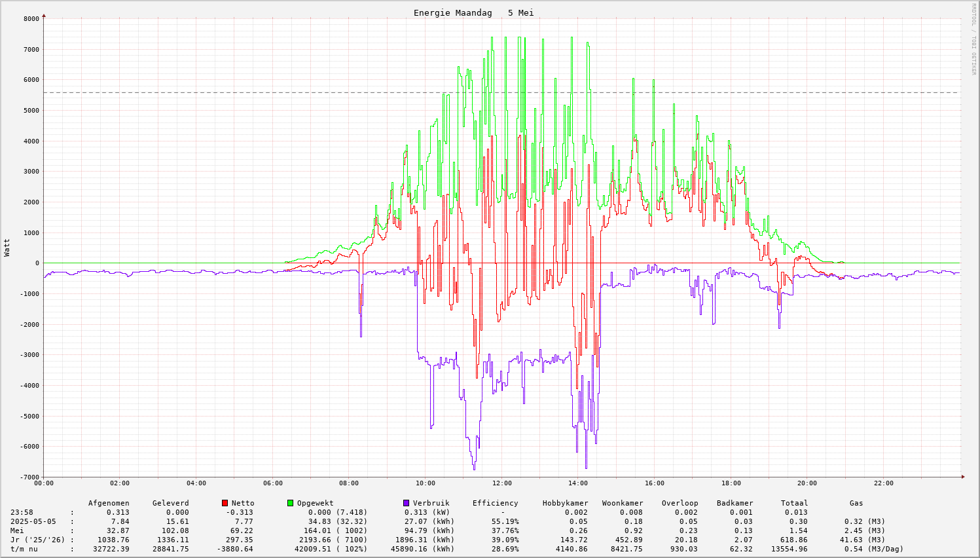Viewport: 980px width, 558px height.
Task: Click the Efficiency column header
Action: click(495, 503)
